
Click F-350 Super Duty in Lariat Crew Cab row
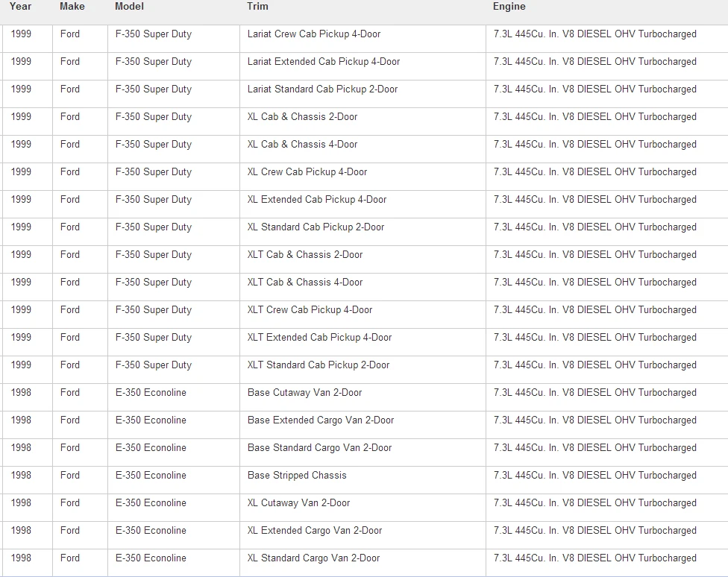pyautogui.click(x=154, y=34)
